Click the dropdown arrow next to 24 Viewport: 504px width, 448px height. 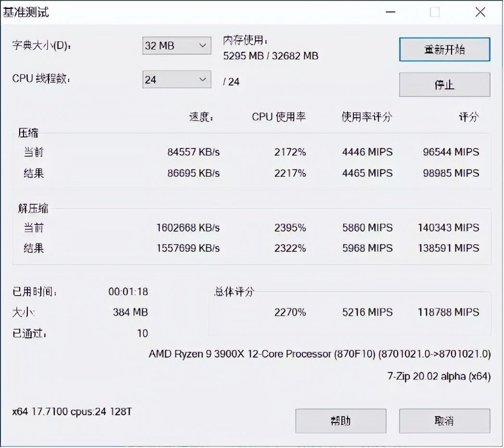point(204,79)
